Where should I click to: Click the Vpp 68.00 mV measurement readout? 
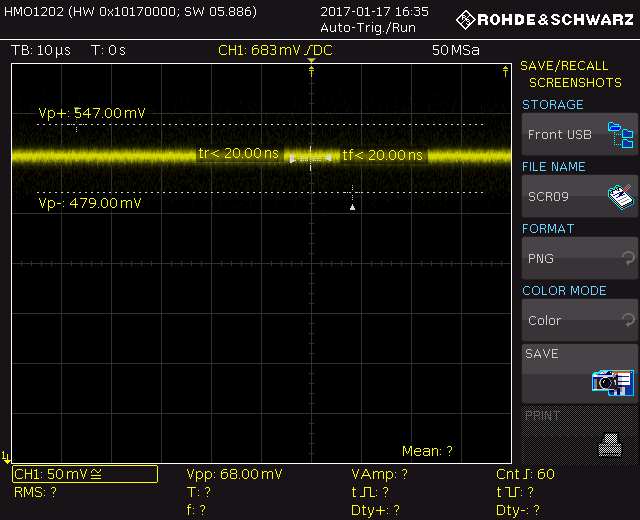click(234, 474)
